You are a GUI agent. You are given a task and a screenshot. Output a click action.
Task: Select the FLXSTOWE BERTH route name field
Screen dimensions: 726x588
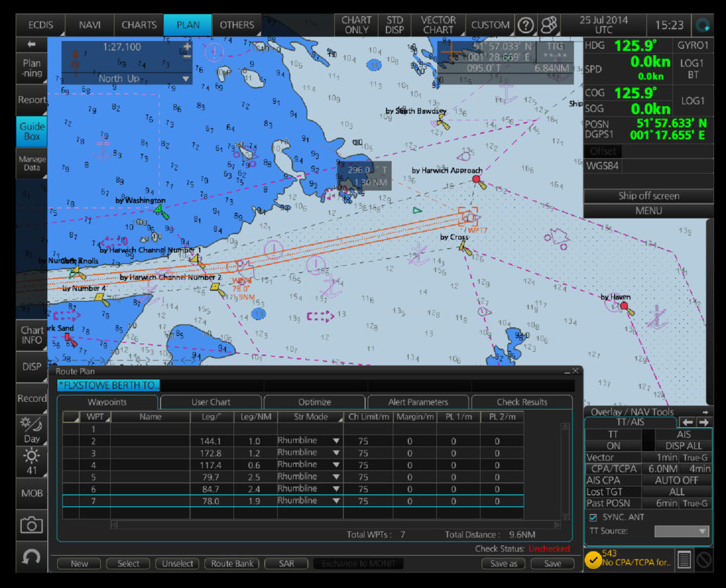coord(107,385)
